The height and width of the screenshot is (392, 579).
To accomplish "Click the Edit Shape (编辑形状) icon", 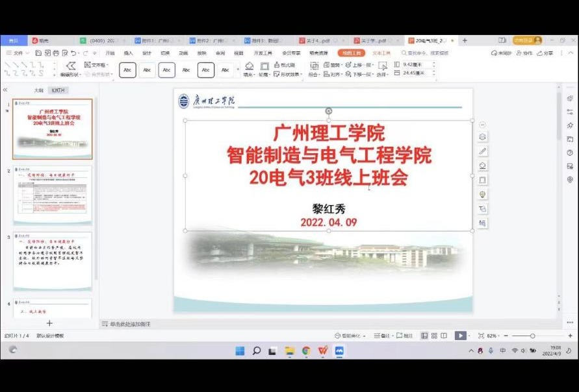I will [70, 66].
